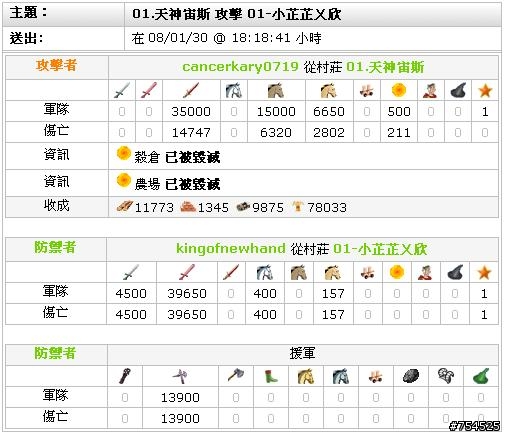505x434 pixels.
Task: Click the Clubswinger icon in 援軍
Action: coord(125,376)
